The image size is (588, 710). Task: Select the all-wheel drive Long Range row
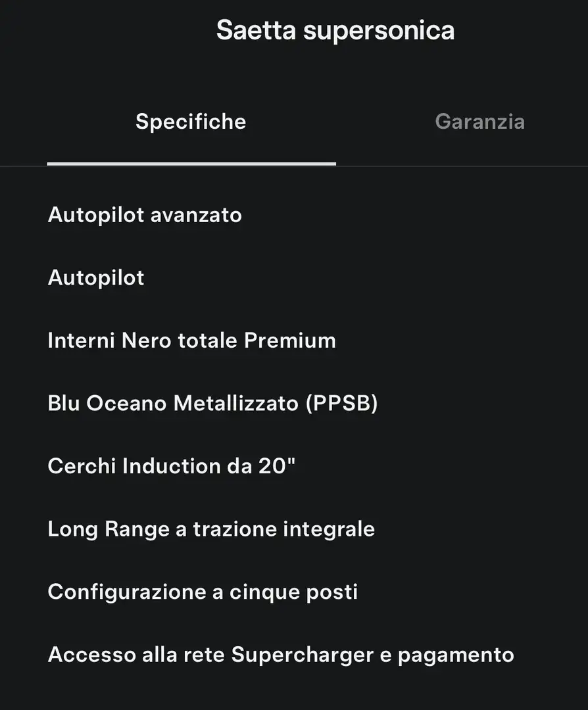click(211, 529)
